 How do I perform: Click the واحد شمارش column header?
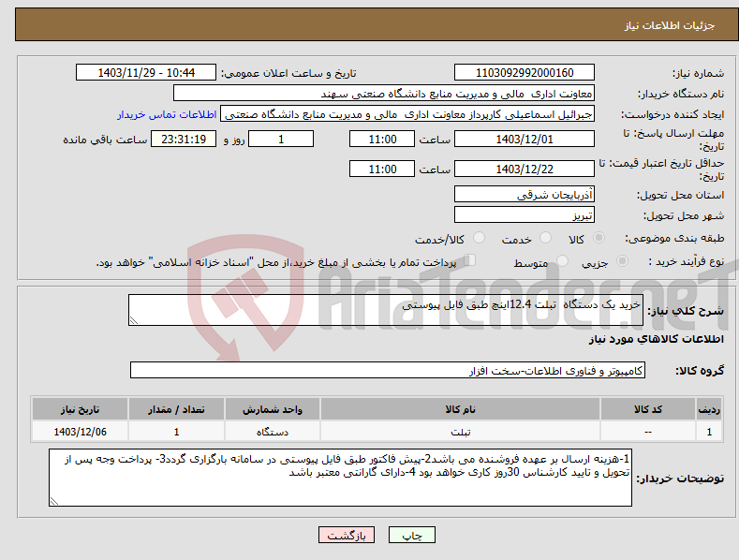pyautogui.click(x=273, y=409)
